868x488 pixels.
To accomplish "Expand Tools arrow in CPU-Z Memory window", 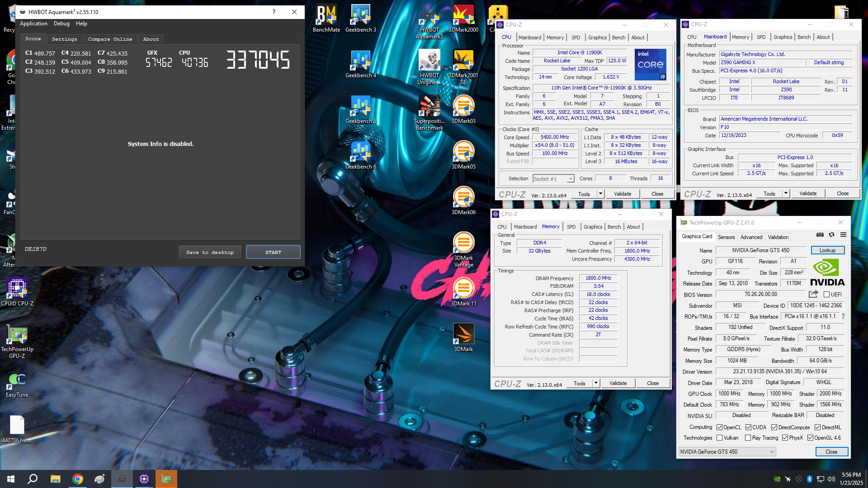I will click(x=596, y=383).
